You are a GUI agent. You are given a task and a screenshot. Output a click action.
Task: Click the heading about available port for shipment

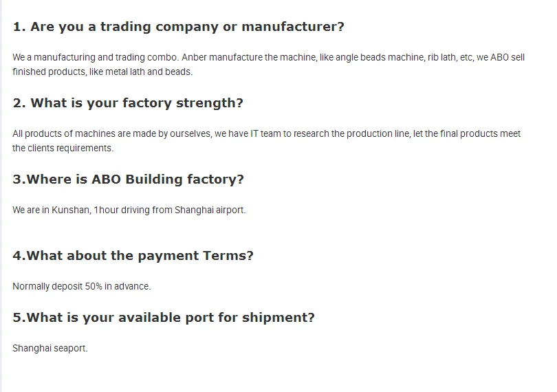pos(164,318)
